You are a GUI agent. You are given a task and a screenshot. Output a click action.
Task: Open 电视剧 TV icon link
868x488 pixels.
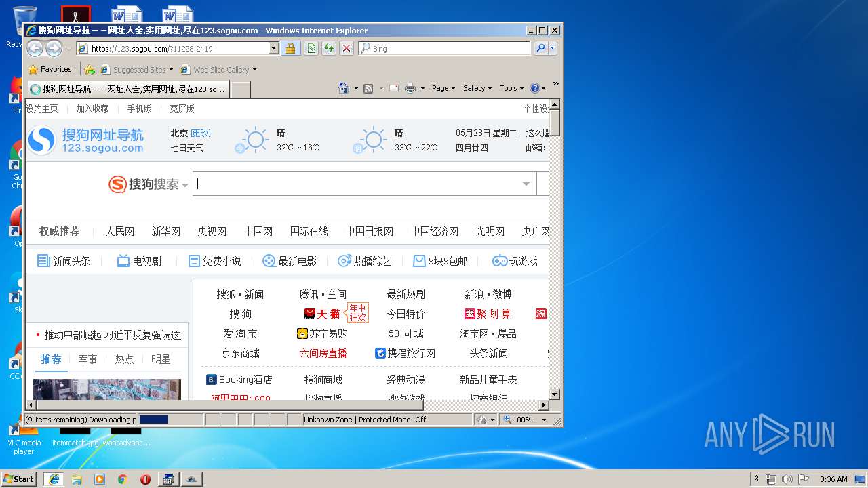click(139, 261)
